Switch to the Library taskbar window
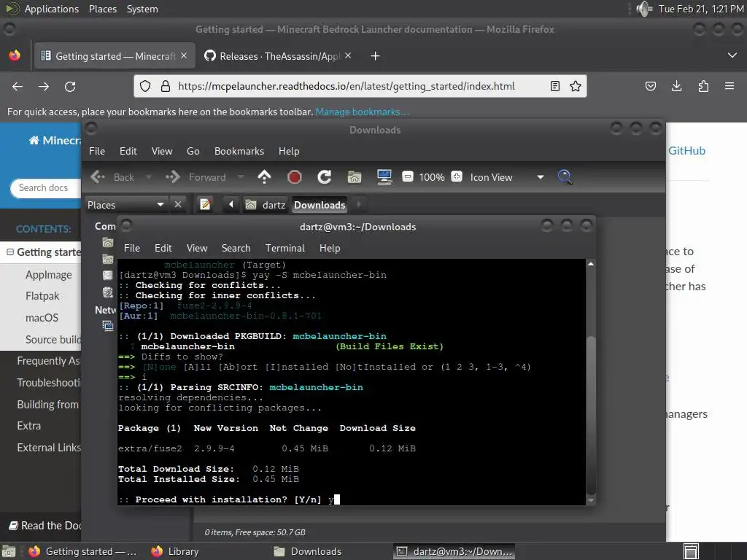The width and height of the screenshot is (747, 560). [x=174, y=551]
